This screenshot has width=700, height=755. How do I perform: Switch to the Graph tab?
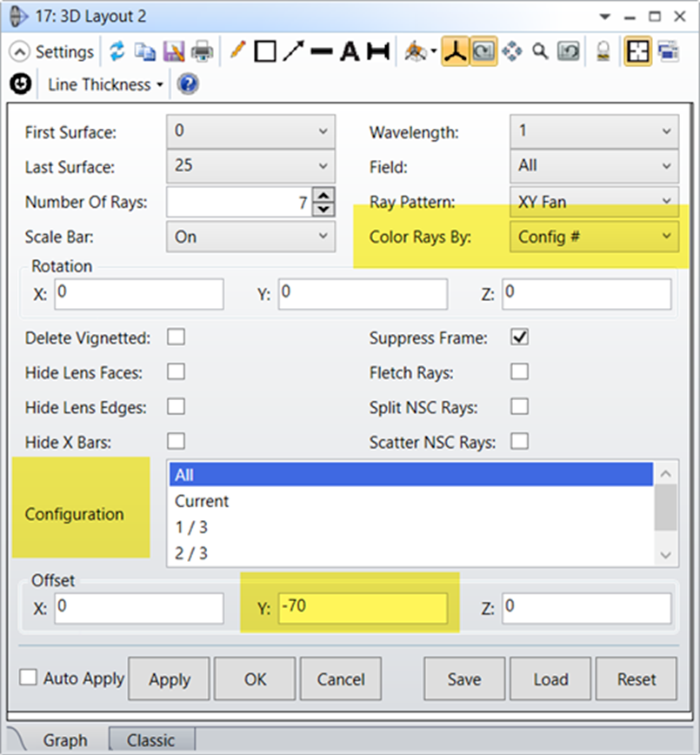click(65, 740)
